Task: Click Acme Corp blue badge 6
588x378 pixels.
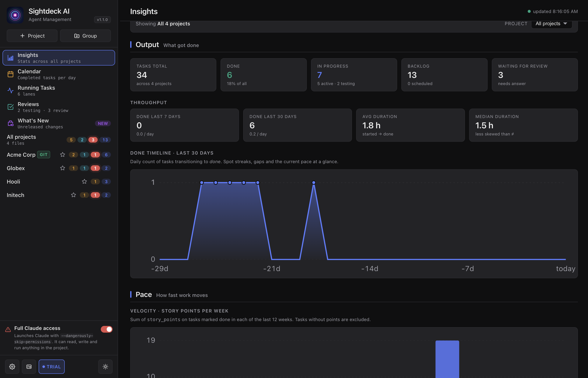Action: [106, 155]
